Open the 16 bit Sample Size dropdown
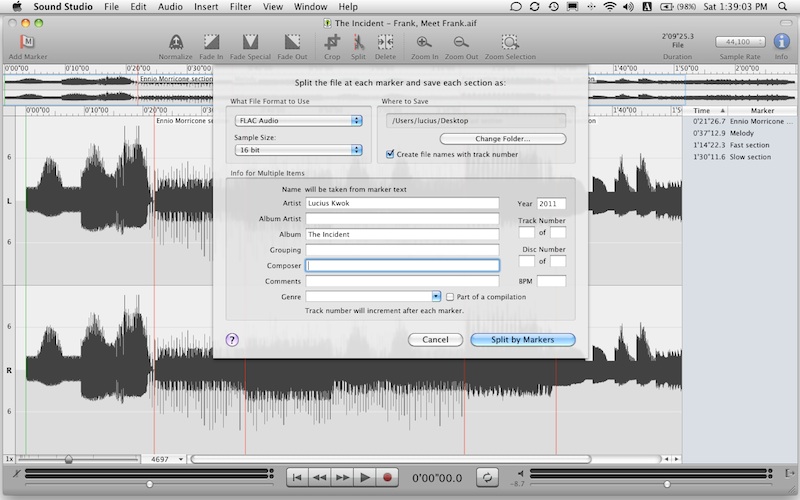 [x=297, y=150]
